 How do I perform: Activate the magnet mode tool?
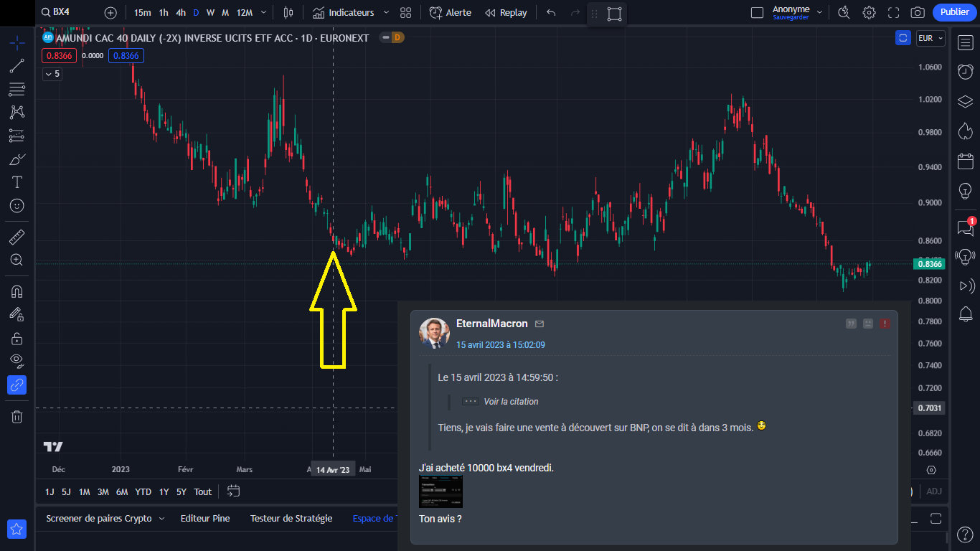[x=17, y=291]
